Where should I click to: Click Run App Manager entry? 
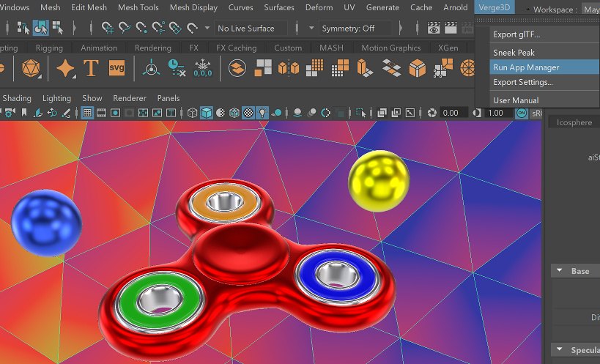[x=544, y=67]
